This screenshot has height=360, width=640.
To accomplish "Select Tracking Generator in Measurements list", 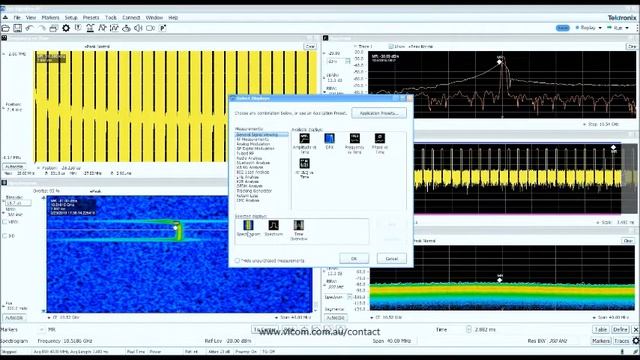I will tap(254, 191).
